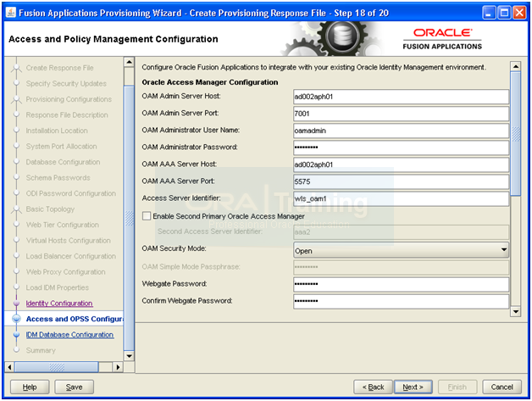Screen dimensions: 532x401
Task: Click the Access and Policy Management Configuration title
Action: [x=114, y=39]
